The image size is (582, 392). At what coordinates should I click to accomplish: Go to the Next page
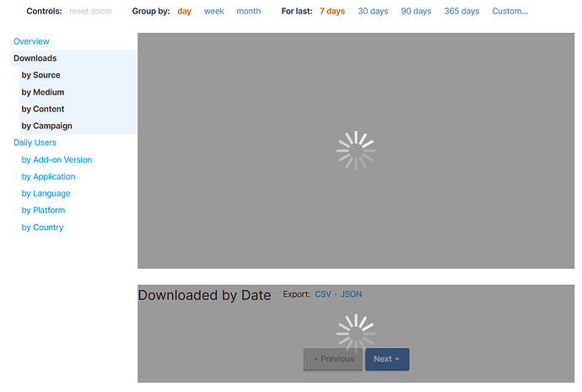click(387, 359)
